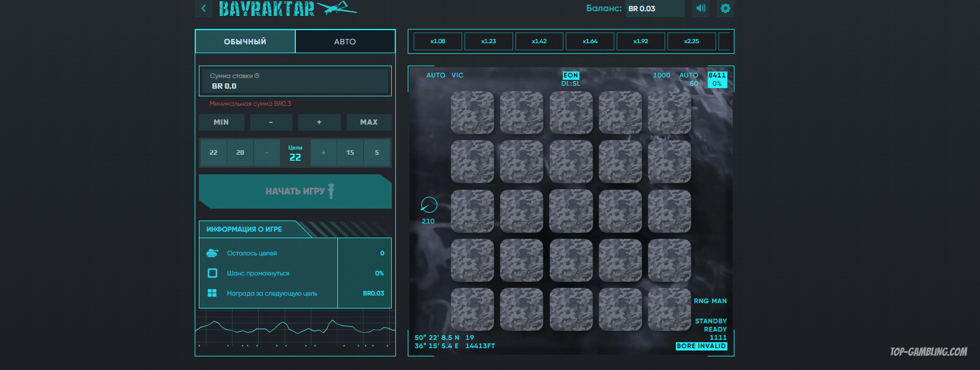Click camo tile in first row, first column
Image resolution: width=980 pixels, height=370 pixels.
472,112
